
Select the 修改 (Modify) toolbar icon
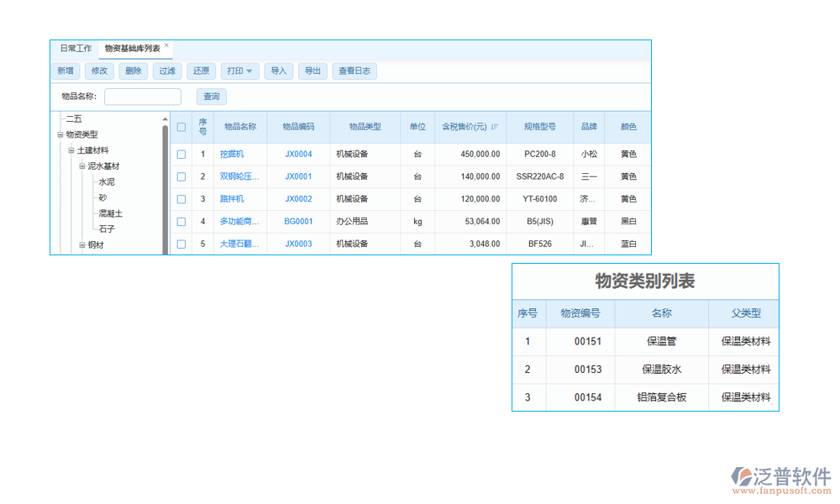[99, 71]
